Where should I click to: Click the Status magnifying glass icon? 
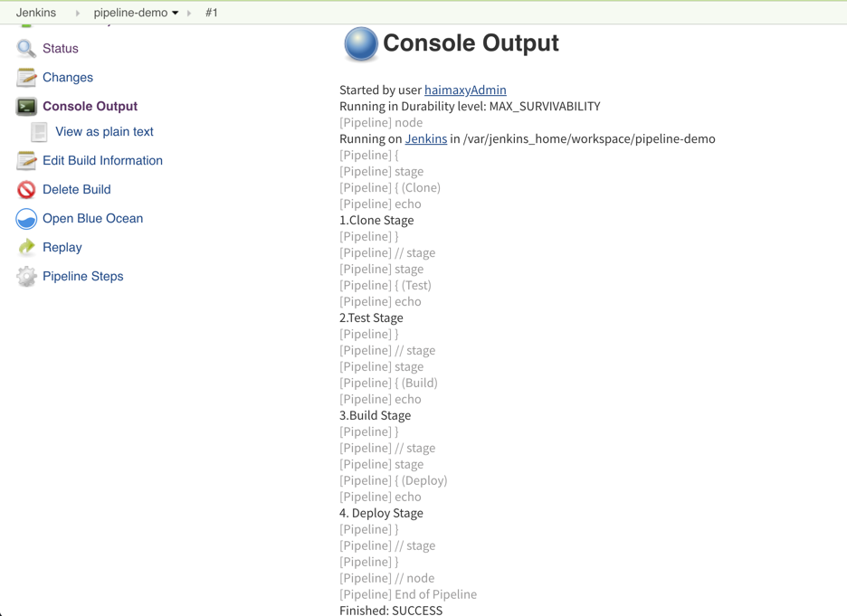(x=26, y=48)
